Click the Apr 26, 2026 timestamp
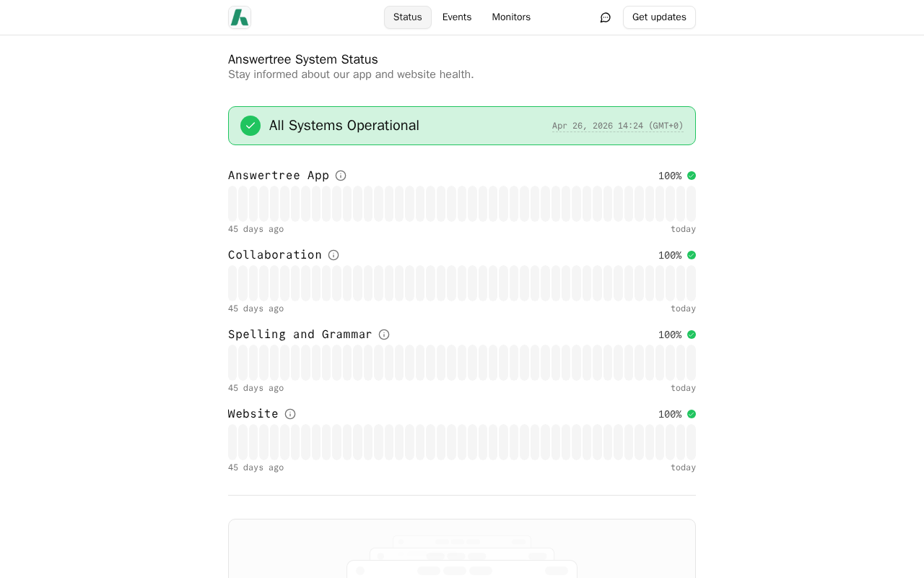The image size is (924, 578). point(617,126)
